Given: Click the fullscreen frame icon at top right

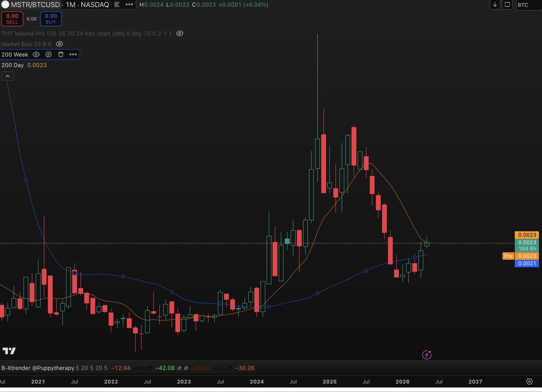Looking at the screenshot, I should [x=507, y=5].
